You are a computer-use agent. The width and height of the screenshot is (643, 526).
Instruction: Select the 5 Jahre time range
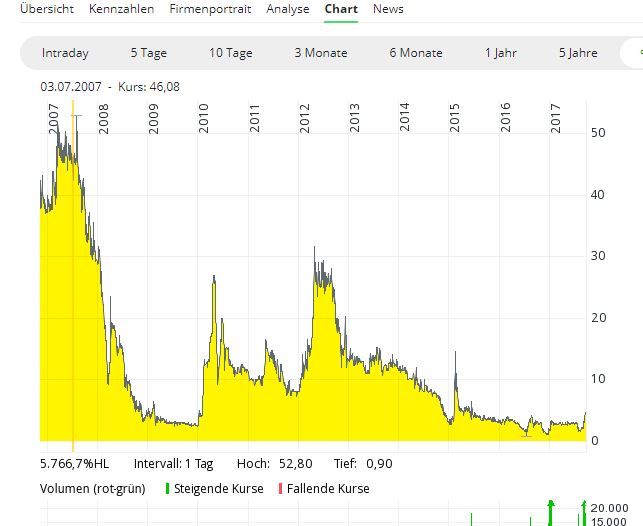[x=578, y=53]
